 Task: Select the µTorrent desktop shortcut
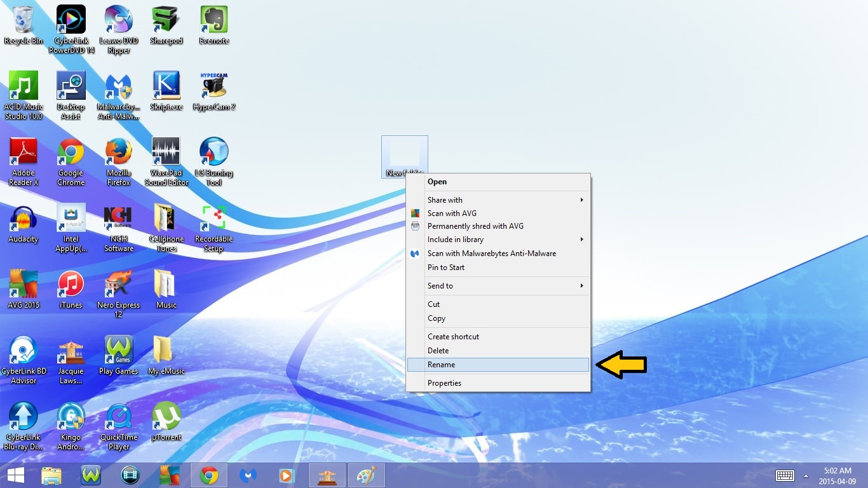click(166, 421)
